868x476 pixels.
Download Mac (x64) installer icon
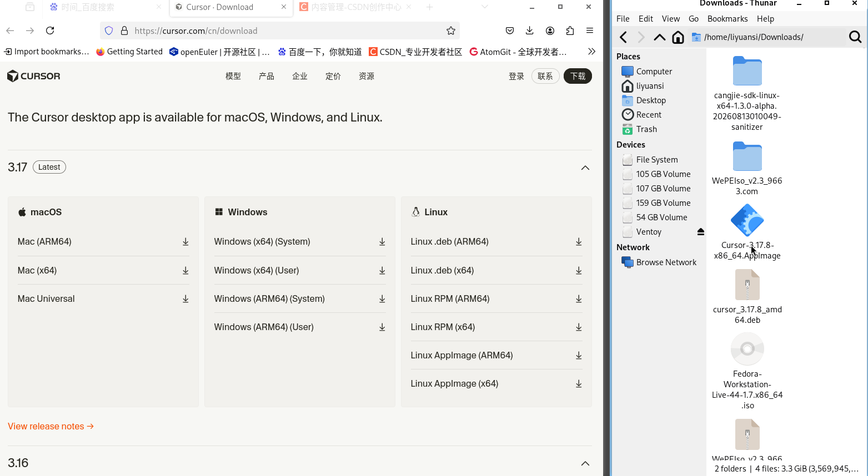point(185,271)
